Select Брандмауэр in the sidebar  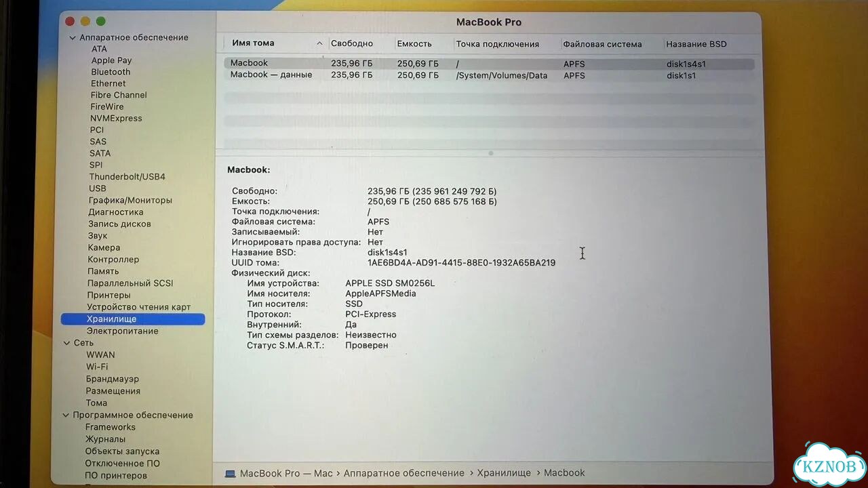coord(113,379)
